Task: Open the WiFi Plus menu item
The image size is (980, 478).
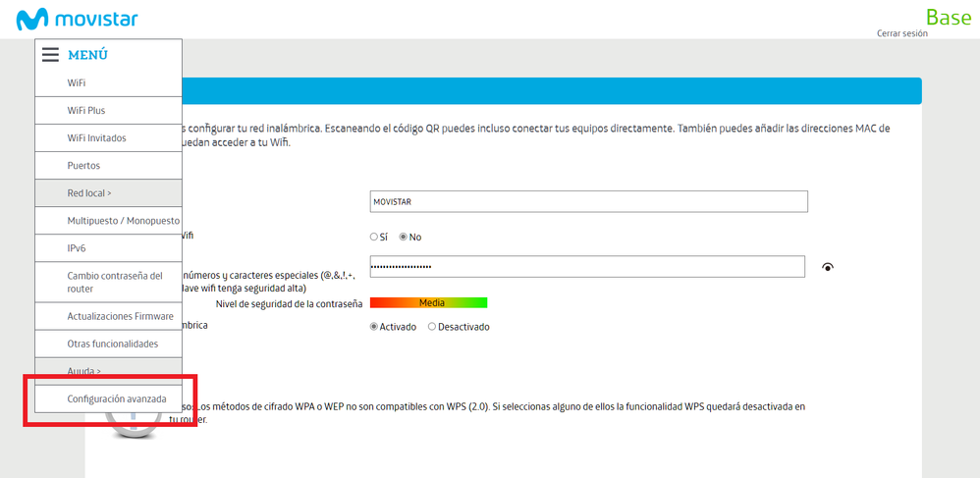Action: point(86,111)
